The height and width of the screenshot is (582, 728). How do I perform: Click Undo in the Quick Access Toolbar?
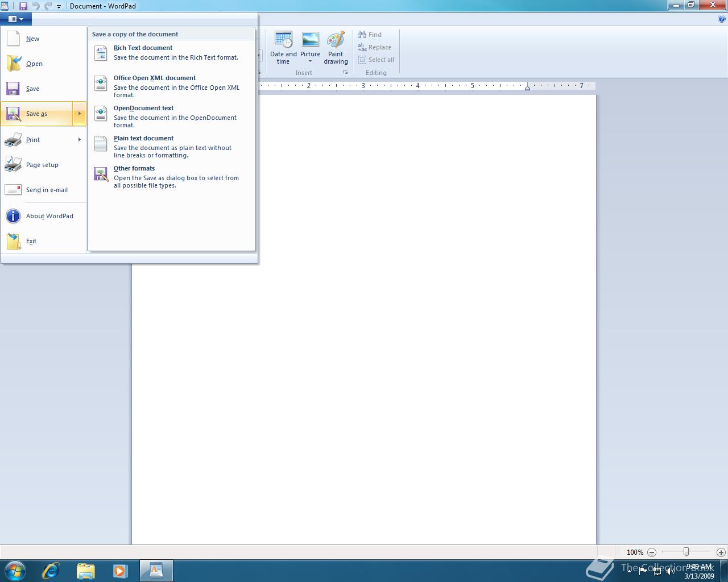[36, 6]
